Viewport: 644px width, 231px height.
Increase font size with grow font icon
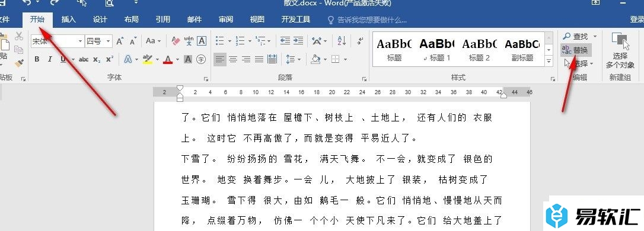(x=120, y=41)
